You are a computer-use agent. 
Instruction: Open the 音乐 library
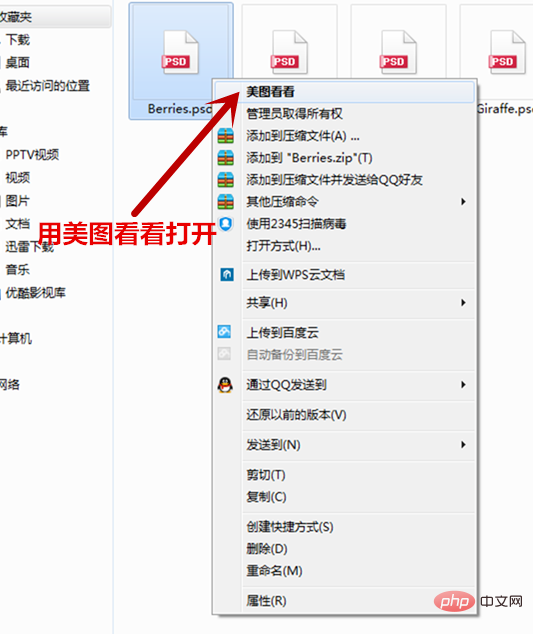18,269
